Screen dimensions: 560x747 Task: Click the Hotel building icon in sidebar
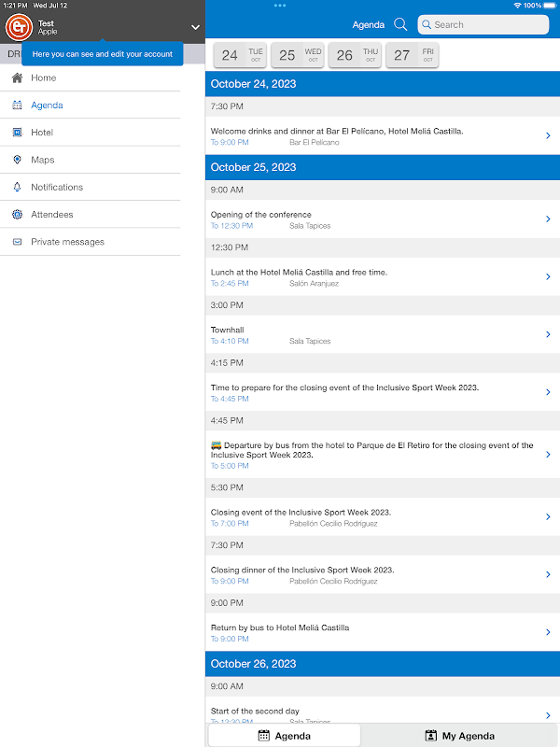tap(17, 133)
